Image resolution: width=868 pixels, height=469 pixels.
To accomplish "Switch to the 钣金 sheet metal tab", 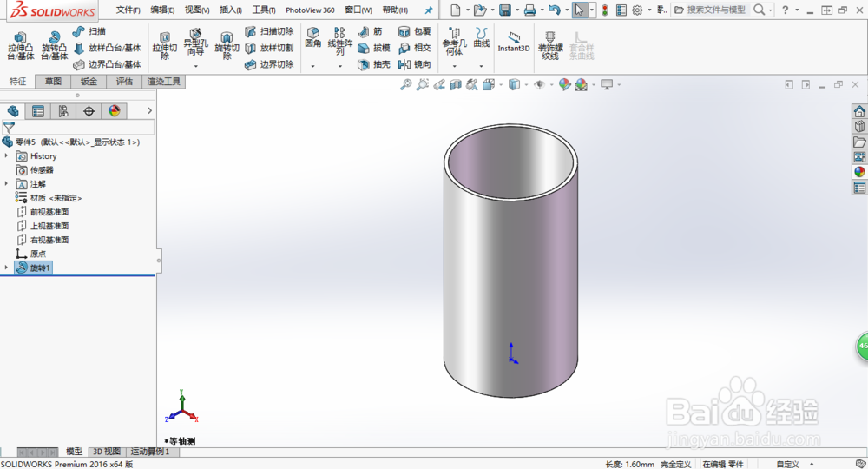I will [x=89, y=82].
